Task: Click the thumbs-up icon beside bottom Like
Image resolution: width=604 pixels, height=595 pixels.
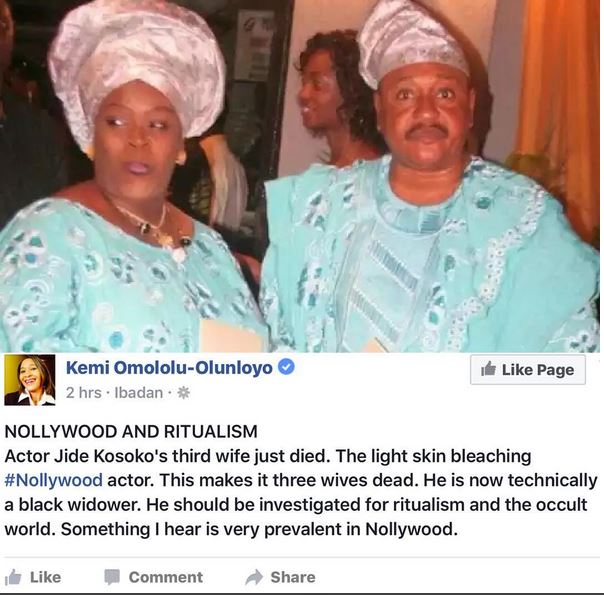Action: [13, 577]
